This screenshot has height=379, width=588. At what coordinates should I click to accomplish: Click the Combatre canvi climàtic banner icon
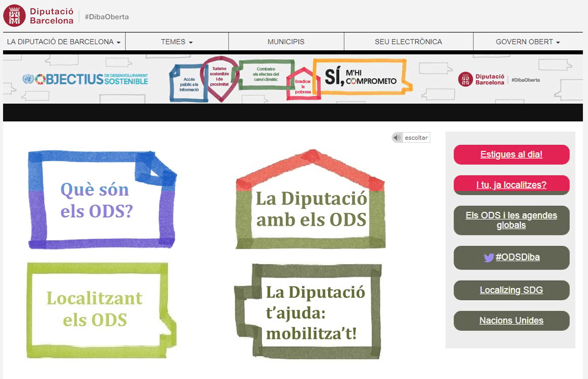tap(265, 75)
